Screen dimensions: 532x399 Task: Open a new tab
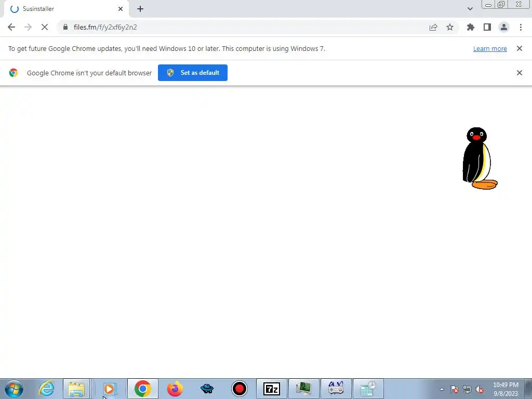[x=140, y=9]
